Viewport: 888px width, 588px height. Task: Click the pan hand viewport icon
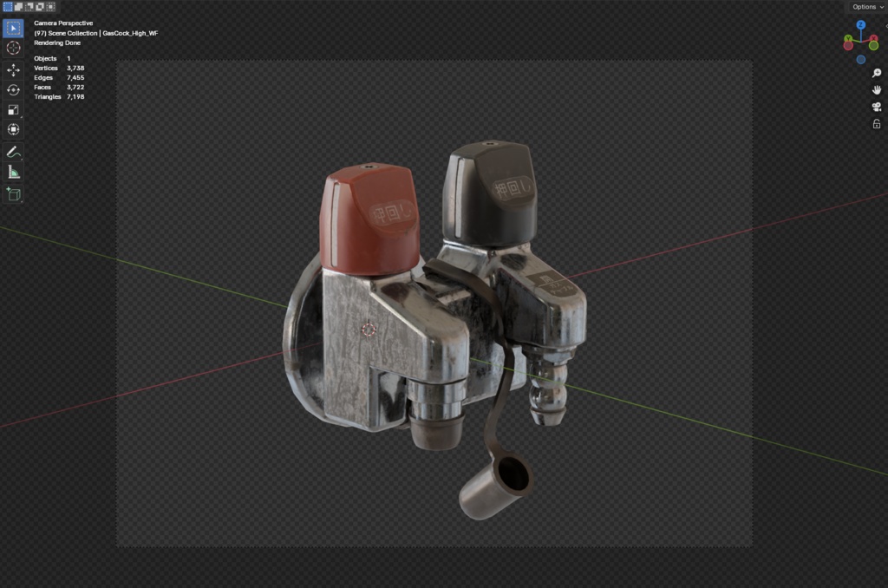pyautogui.click(x=877, y=90)
